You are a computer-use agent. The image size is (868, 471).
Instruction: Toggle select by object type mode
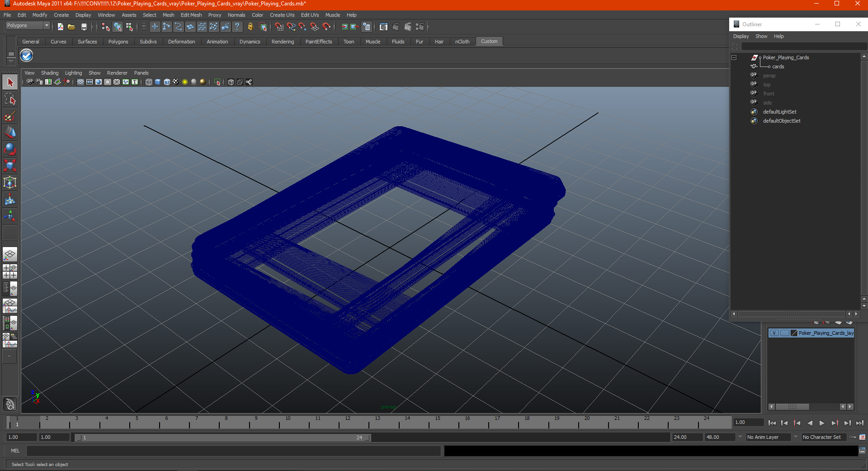click(118, 27)
